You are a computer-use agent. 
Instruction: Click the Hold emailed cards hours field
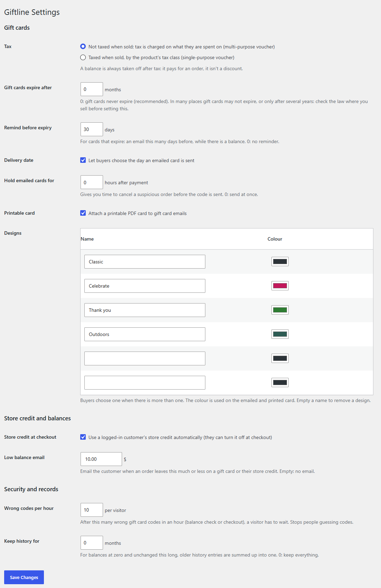click(x=92, y=182)
